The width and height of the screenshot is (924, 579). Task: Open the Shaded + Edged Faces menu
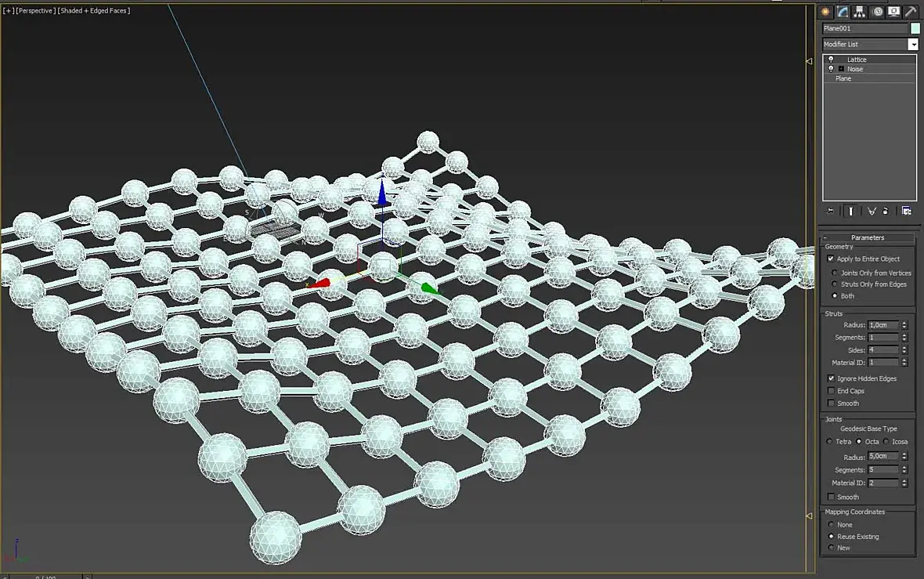click(94, 11)
